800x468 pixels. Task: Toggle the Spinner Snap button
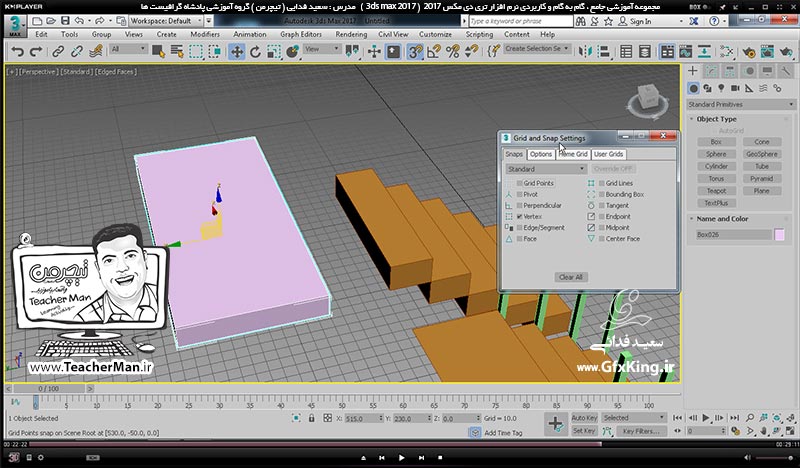pyautogui.click(x=471, y=52)
